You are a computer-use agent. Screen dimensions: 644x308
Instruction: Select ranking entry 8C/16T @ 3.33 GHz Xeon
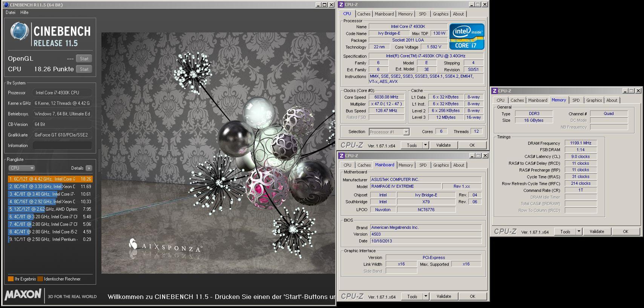coord(50,187)
